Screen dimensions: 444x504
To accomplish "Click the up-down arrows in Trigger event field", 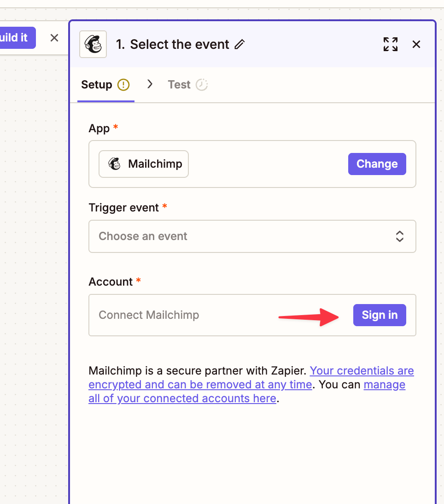I will tap(400, 236).
